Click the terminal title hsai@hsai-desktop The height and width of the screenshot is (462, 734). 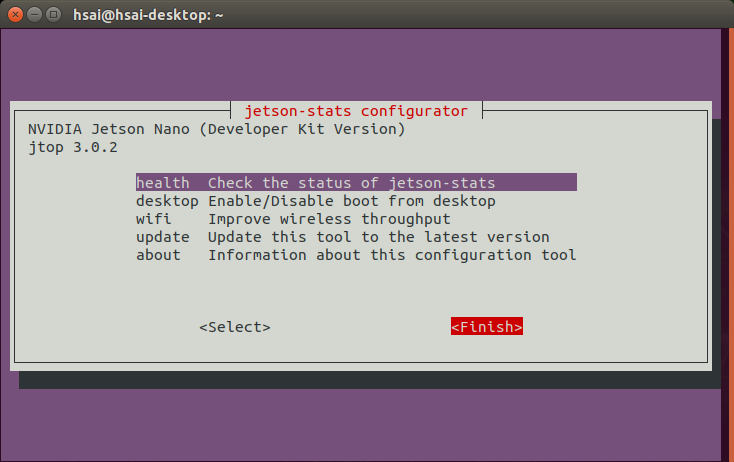[148, 15]
